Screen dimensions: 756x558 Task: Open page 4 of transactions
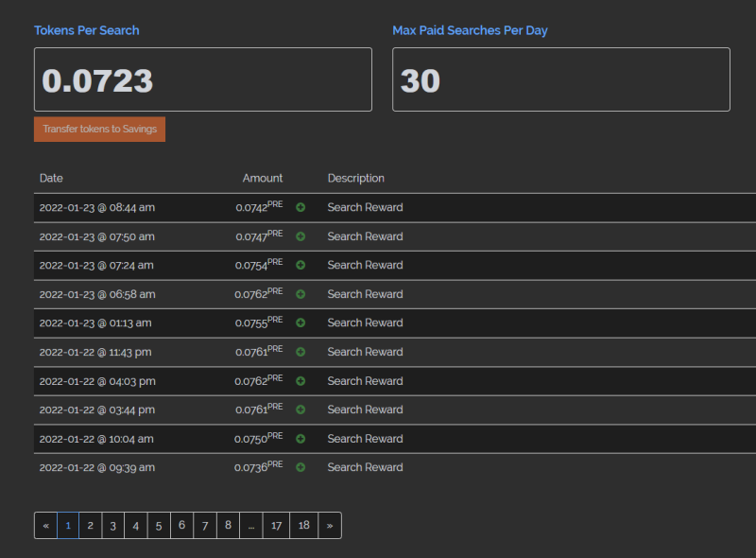tap(136, 525)
